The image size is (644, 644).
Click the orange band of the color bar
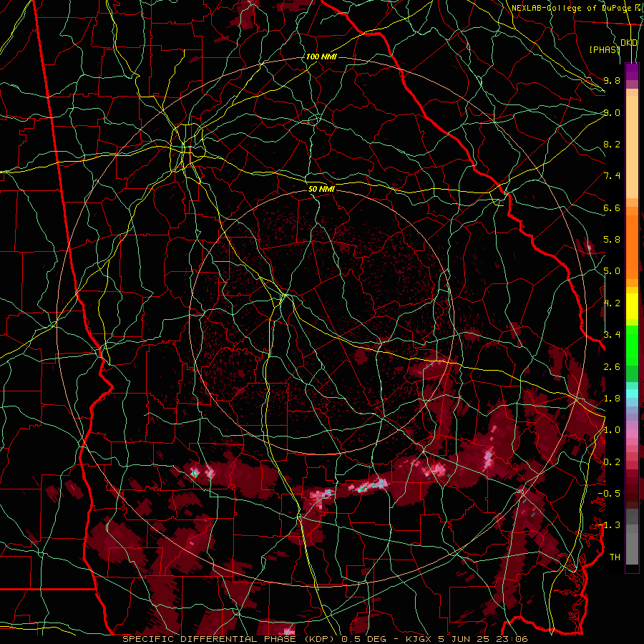pos(632,246)
